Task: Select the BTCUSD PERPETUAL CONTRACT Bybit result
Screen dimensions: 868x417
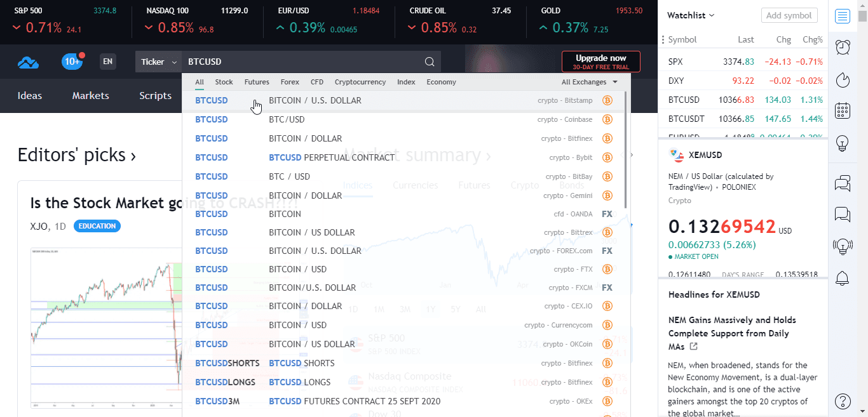Action: 403,157
